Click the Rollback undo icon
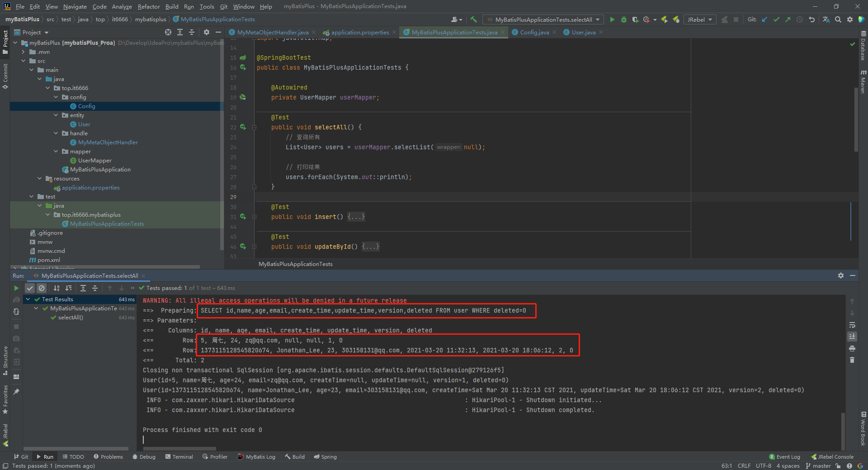Image resolution: width=868 pixels, height=470 pixels. pyautogui.click(x=811, y=19)
